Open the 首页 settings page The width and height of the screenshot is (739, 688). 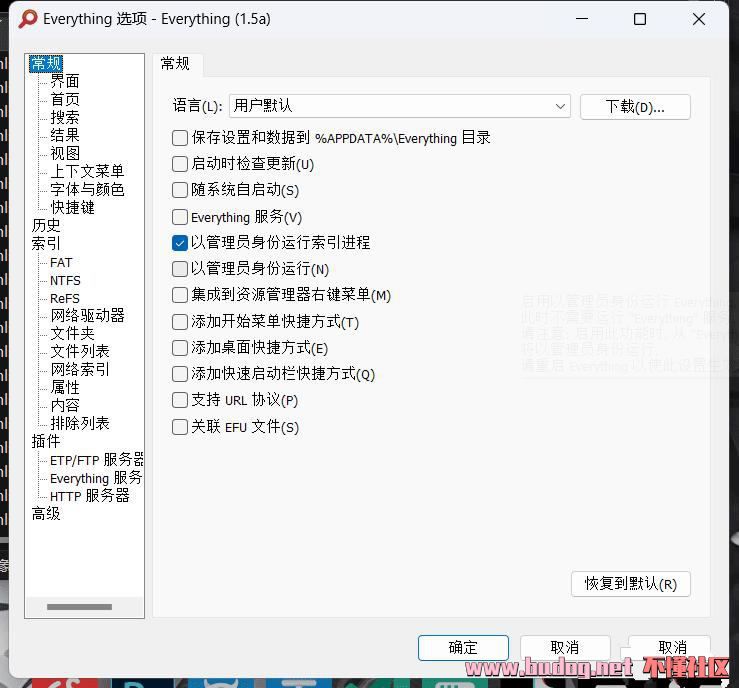65,99
